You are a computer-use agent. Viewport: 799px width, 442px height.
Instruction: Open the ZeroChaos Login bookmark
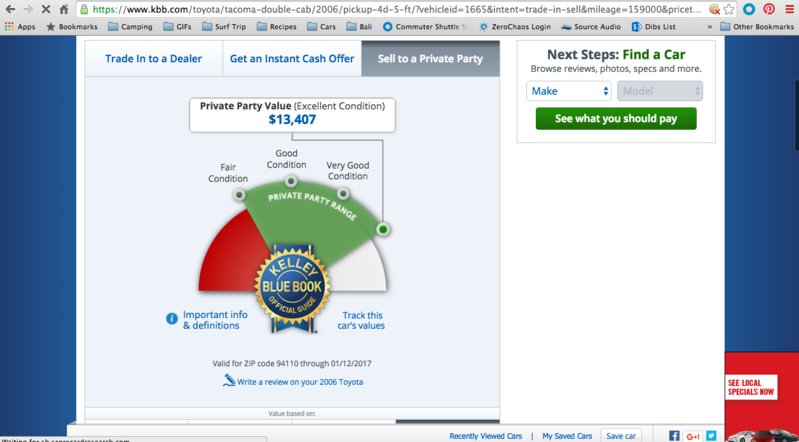pos(515,27)
